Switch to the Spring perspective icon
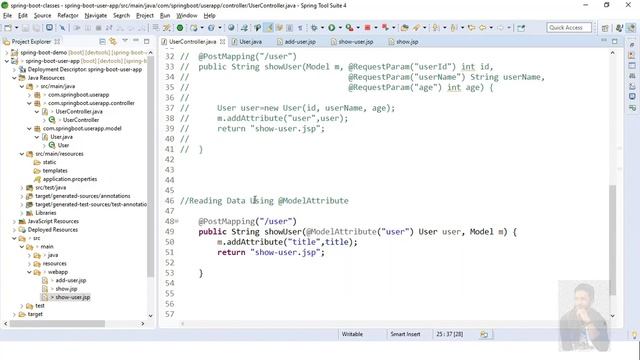 [631, 28]
